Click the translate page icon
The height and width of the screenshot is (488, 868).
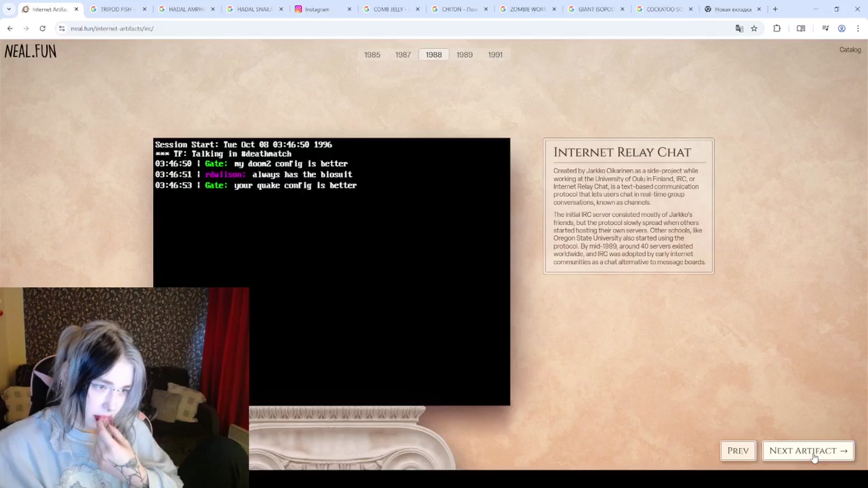click(739, 28)
